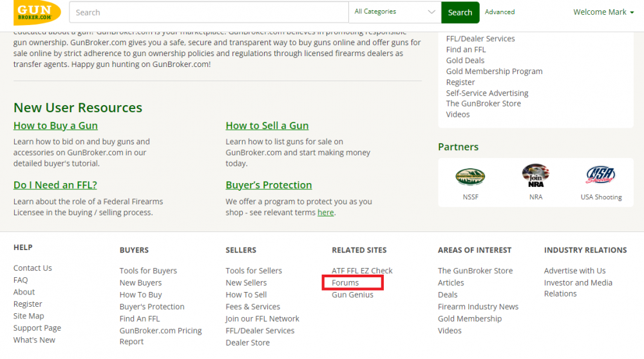
Task: Open Self-Service Advertising link
Action: (487, 93)
